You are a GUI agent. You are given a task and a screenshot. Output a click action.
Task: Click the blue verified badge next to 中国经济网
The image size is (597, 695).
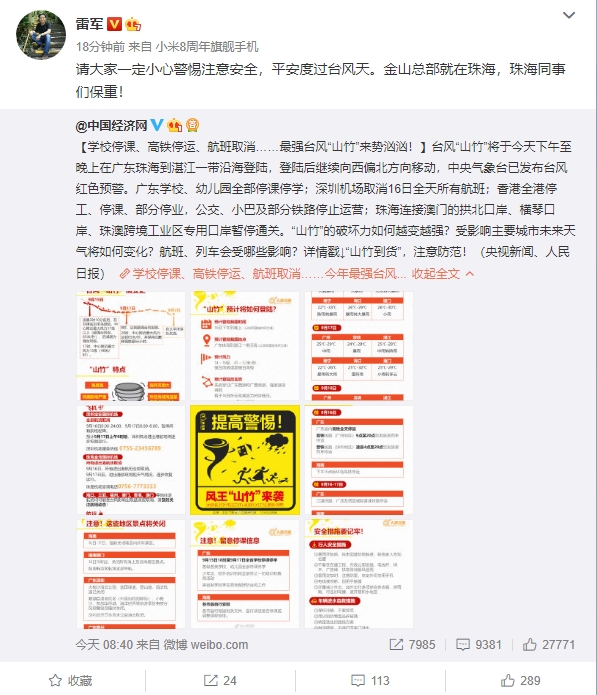click(x=157, y=125)
